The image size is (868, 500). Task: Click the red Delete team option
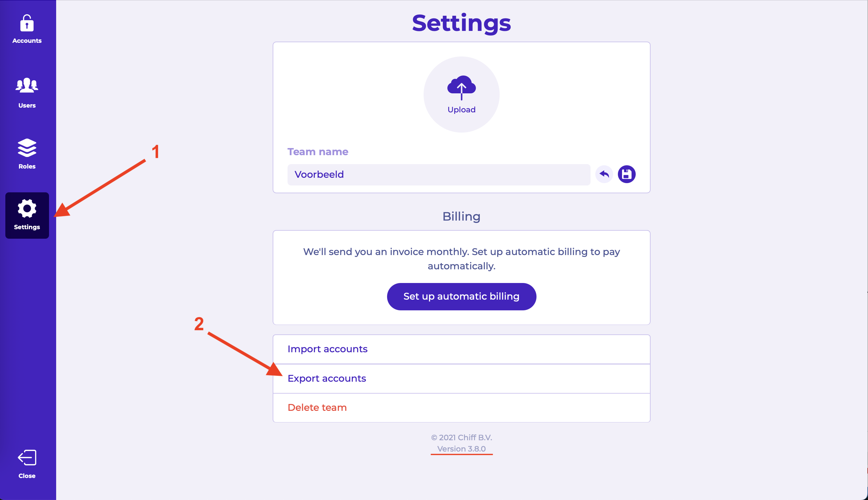pos(317,408)
